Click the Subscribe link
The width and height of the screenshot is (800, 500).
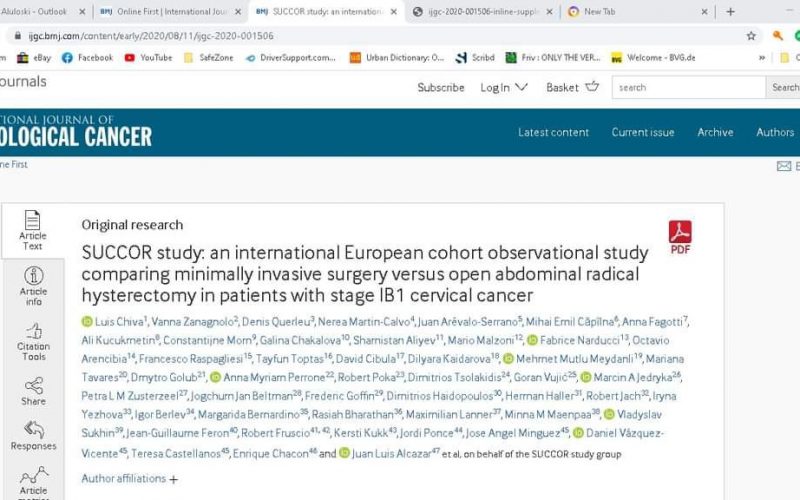[x=441, y=87]
